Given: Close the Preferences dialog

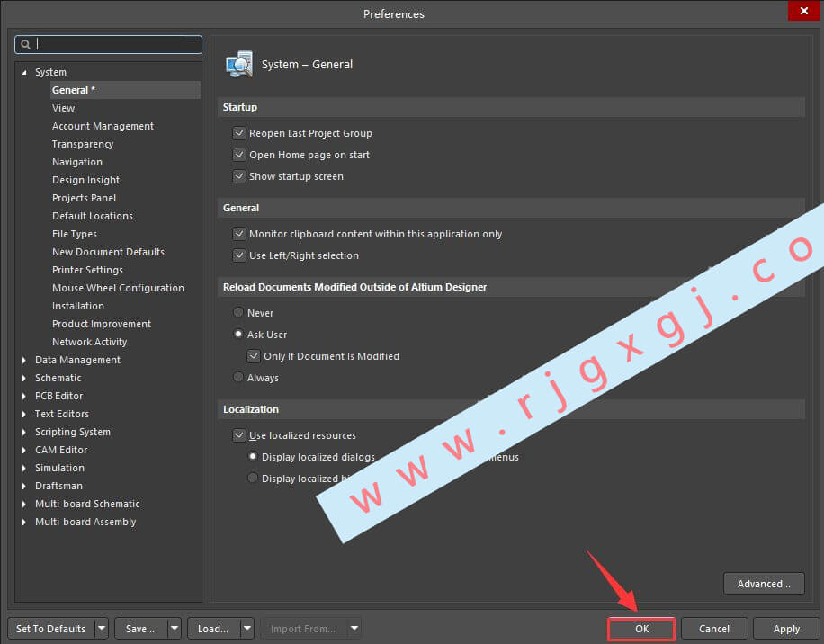Looking at the screenshot, I should coord(803,11).
